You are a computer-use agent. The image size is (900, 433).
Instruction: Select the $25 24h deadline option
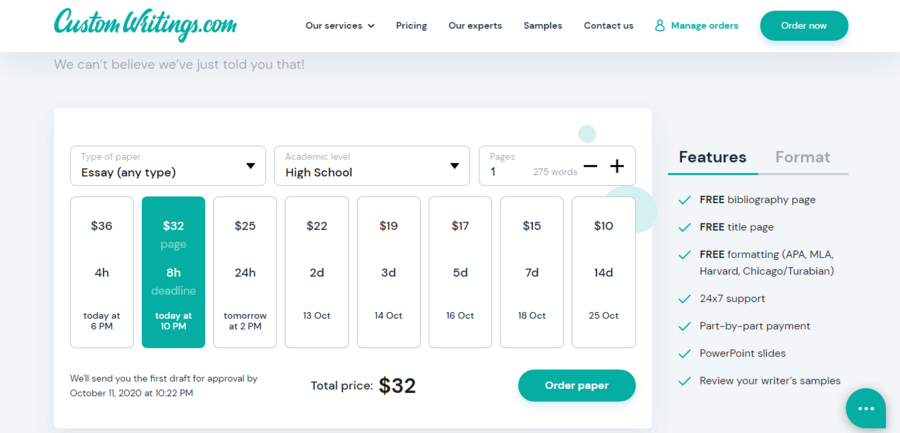[245, 272]
